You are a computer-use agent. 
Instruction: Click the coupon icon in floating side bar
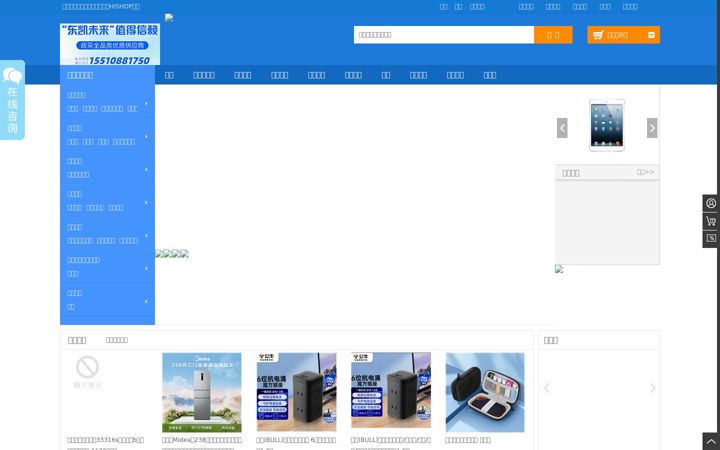[711, 238]
